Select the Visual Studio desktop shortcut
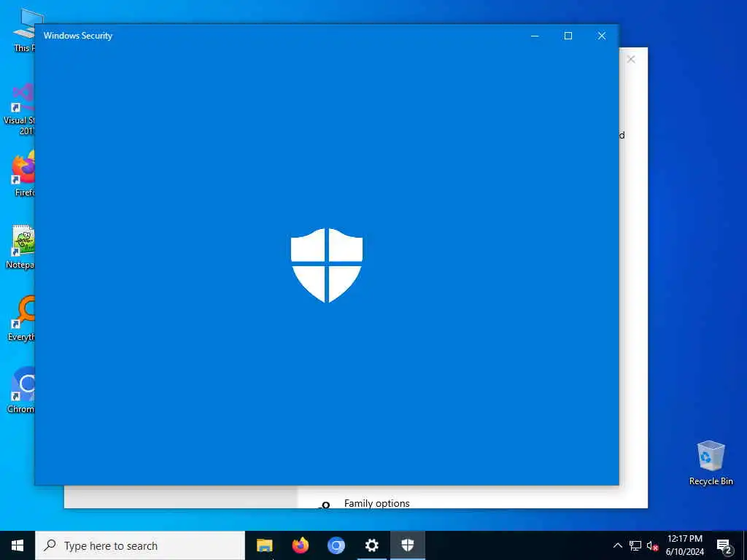747x560 pixels. coord(20,109)
